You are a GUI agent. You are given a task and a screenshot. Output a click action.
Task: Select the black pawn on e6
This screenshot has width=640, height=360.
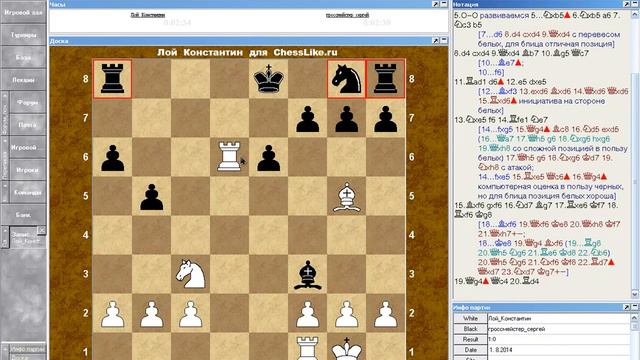(x=269, y=157)
